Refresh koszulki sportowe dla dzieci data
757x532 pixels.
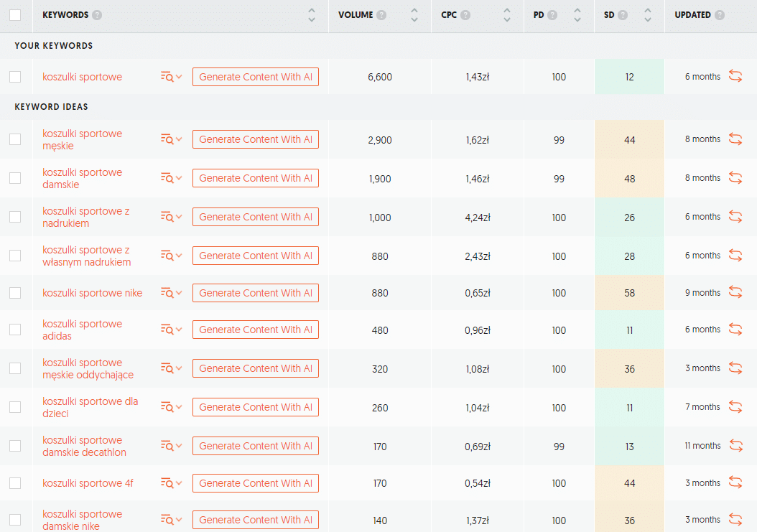point(735,407)
